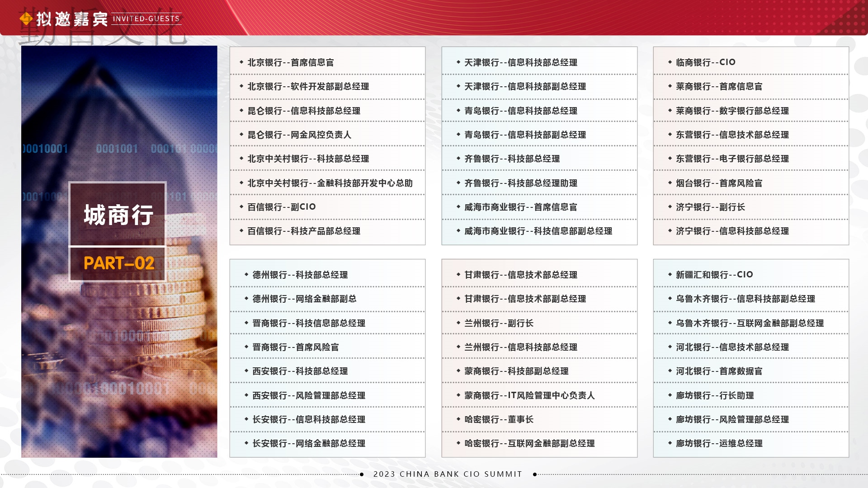Click 烟台银行--首席风险官 row

pyautogui.click(x=719, y=183)
